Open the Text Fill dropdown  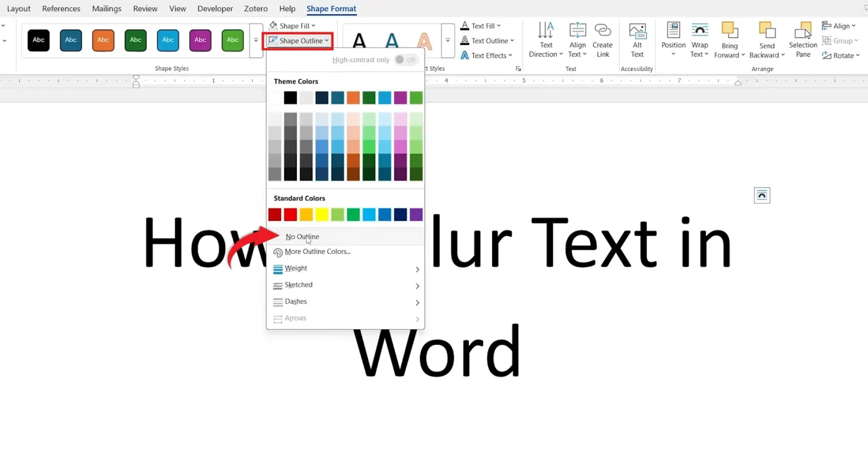tap(481, 25)
